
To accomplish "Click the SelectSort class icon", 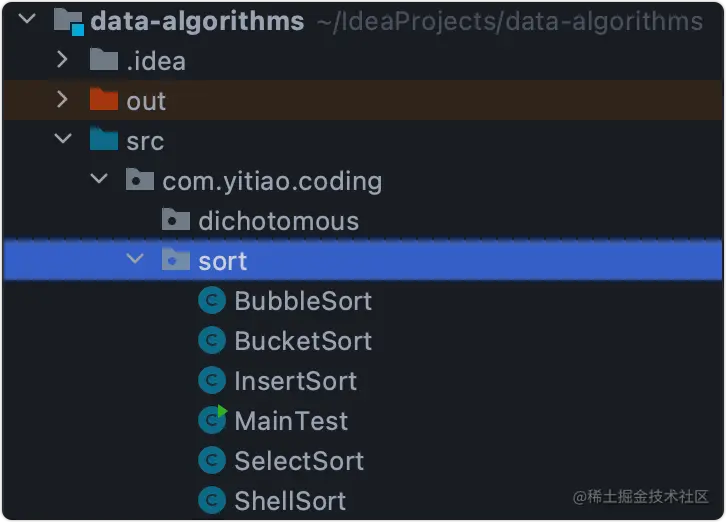I will pyautogui.click(x=211, y=461).
